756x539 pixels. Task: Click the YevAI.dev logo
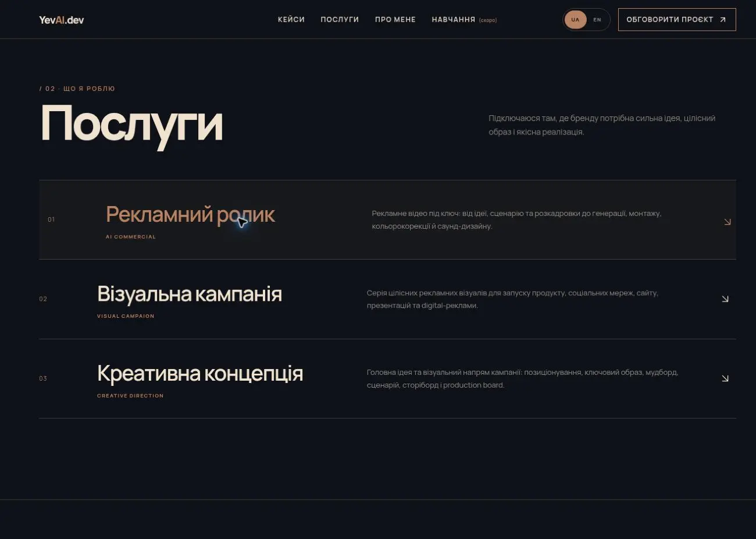coord(62,20)
